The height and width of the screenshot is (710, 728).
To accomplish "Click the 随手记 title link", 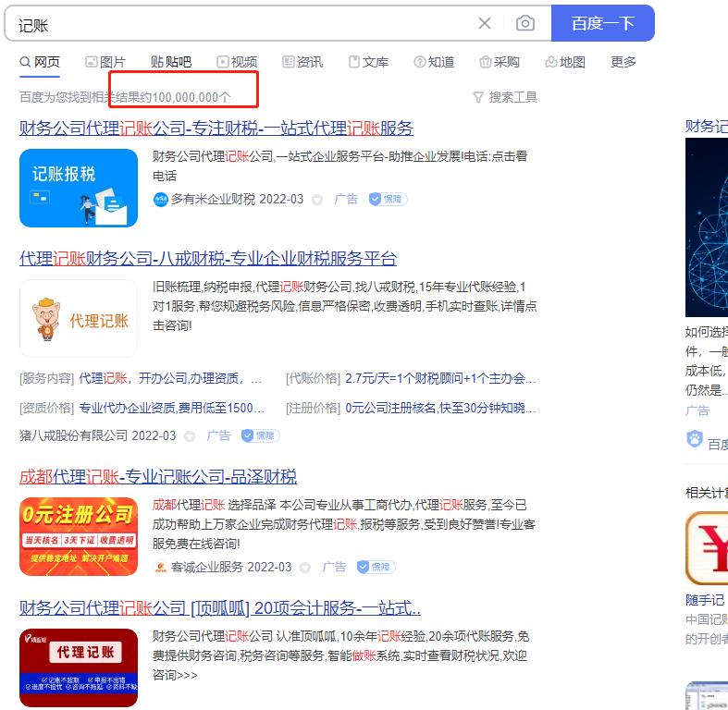I will coord(705,600).
